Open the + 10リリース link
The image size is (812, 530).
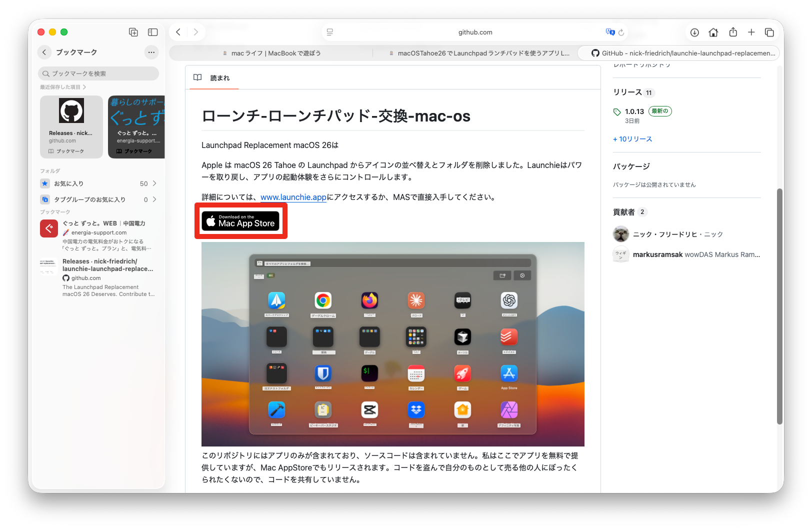632,139
